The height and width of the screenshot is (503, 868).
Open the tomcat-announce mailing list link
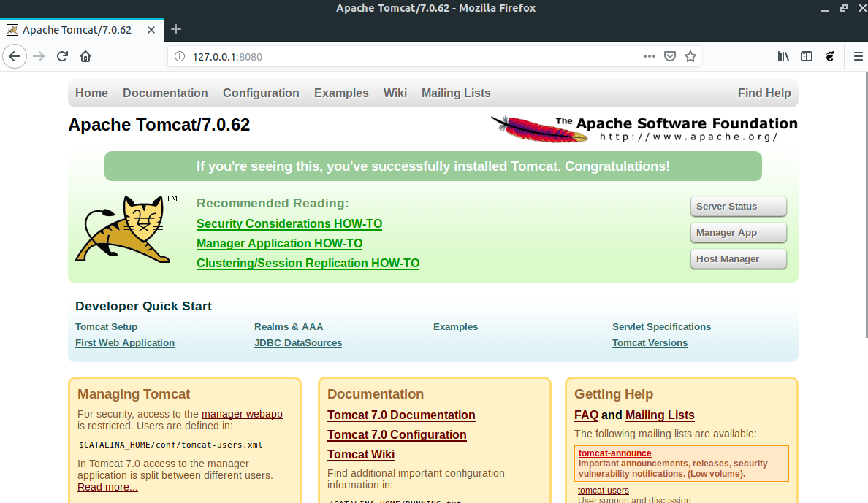click(x=615, y=453)
